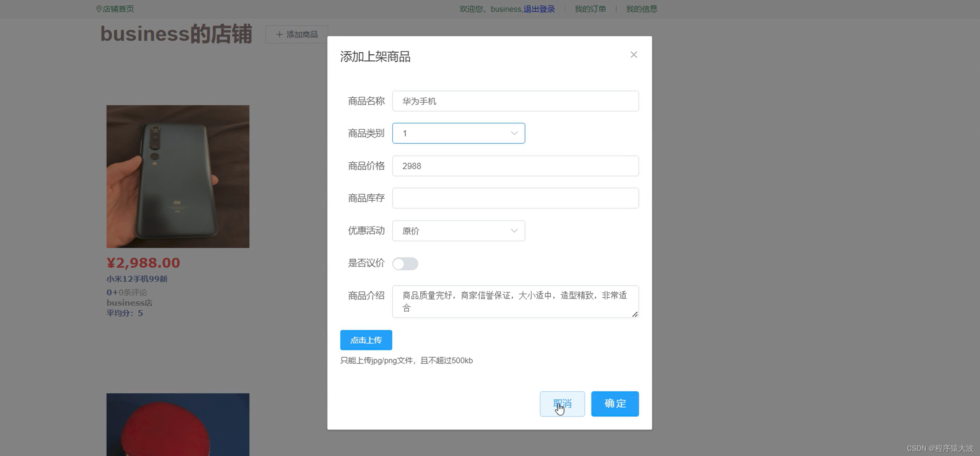The height and width of the screenshot is (456, 980).
Task: Click the 商品名称 input field
Action: coord(515,101)
